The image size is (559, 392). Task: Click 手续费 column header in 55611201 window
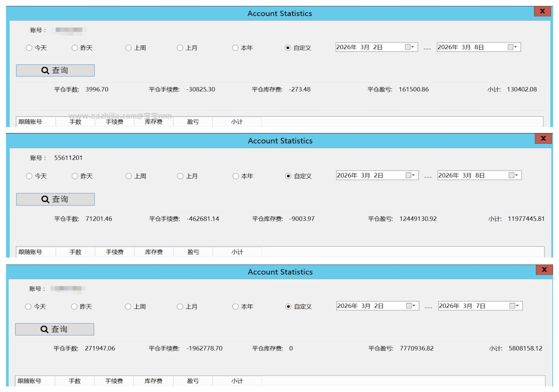(115, 252)
